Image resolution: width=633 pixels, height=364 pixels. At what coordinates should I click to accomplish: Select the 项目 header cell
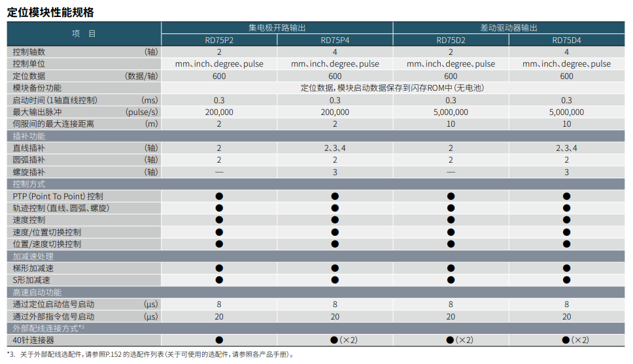point(84,34)
